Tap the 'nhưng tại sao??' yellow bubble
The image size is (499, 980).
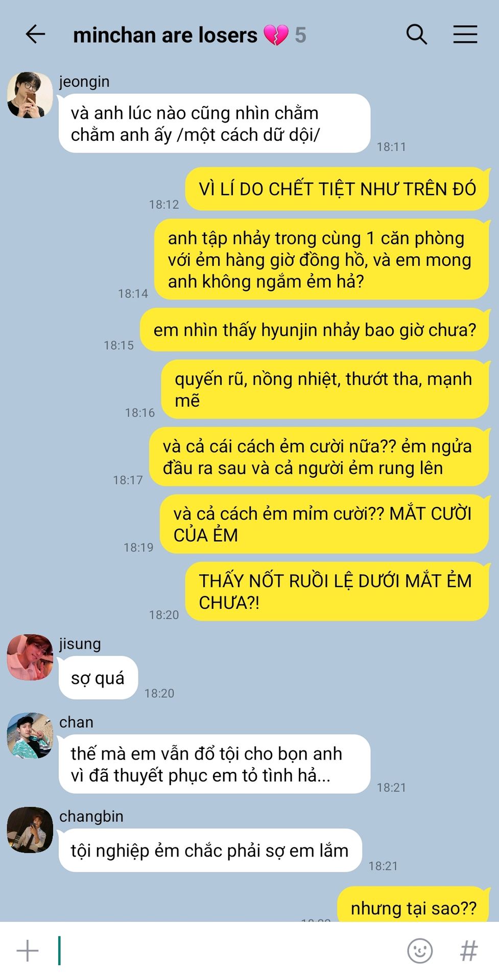point(414,904)
